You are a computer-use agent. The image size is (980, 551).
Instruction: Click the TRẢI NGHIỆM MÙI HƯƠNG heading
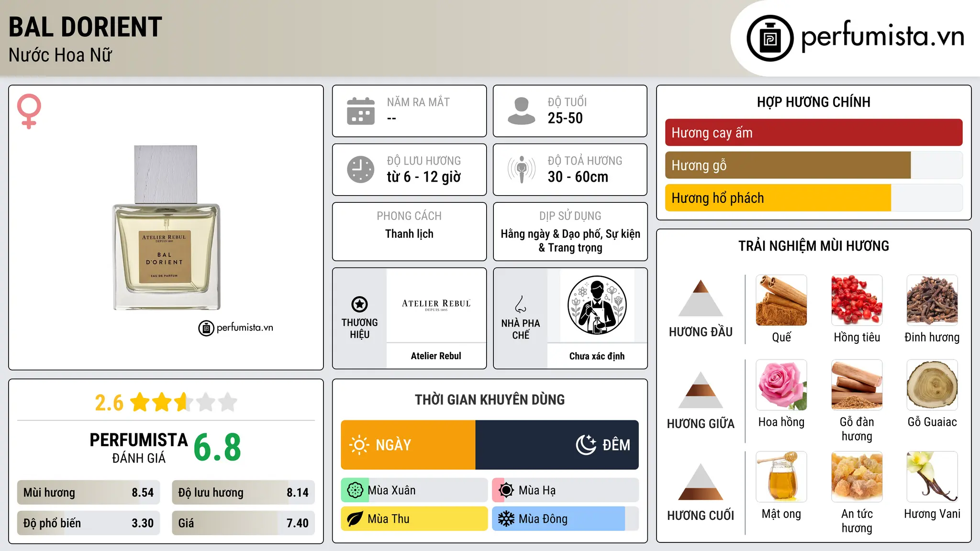(813, 246)
